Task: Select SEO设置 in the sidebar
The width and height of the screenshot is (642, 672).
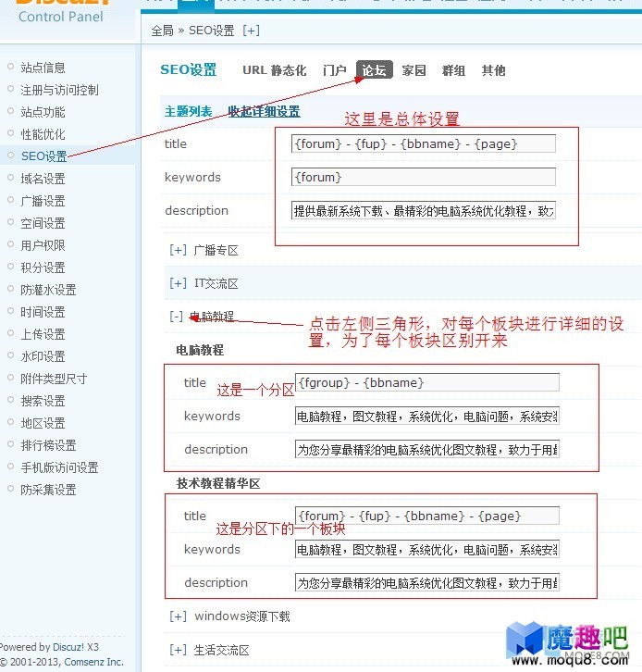Action: pyautogui.click(x=44, y=156)
